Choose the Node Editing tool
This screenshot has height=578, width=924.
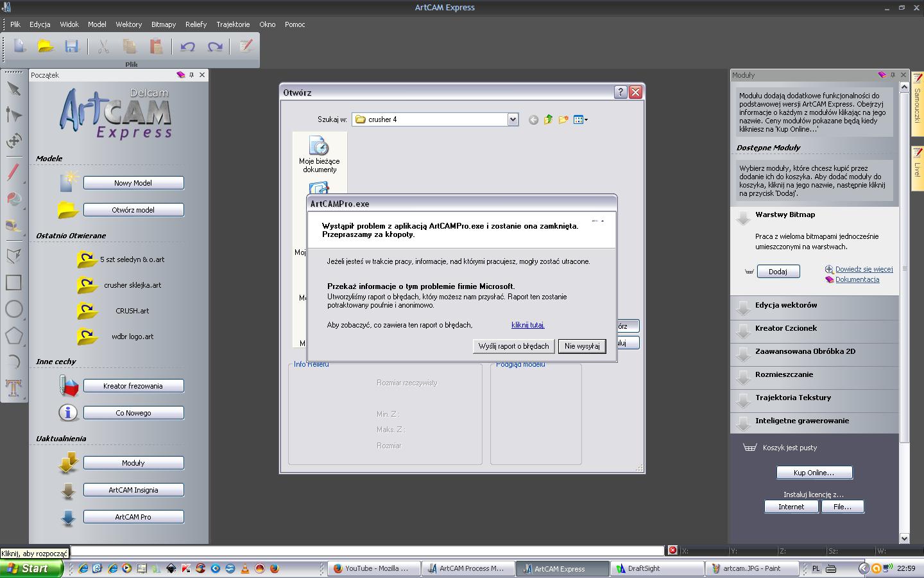13,114
